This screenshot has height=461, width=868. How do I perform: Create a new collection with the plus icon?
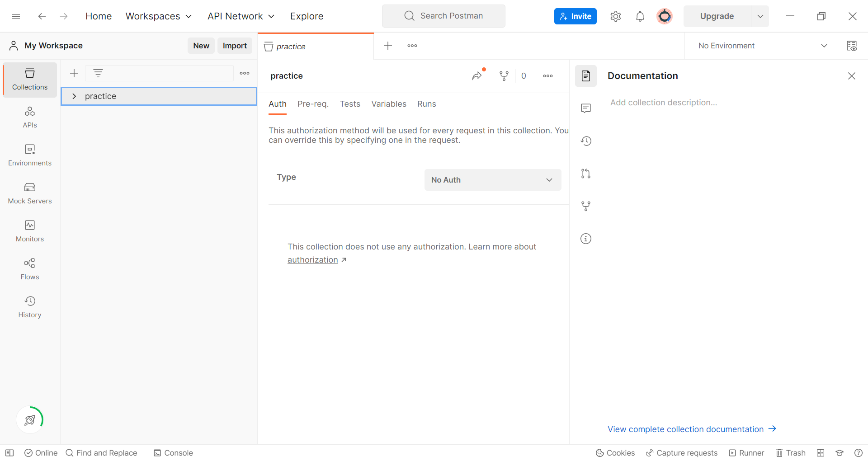(74, 73)
